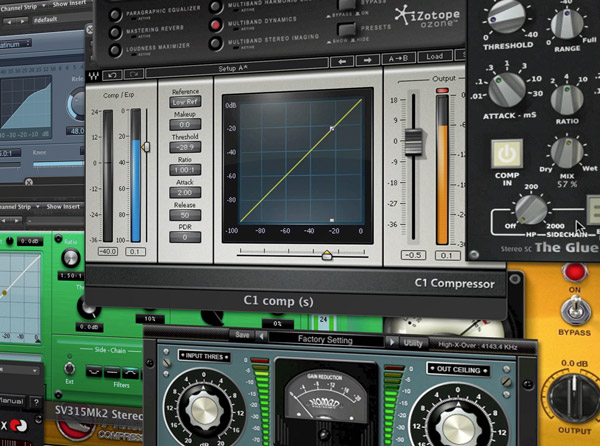Click the -40.0 value under Comp/Exp meter
Image resolution: width=600 pixels, height=446 pixels.
coord(108,252)
